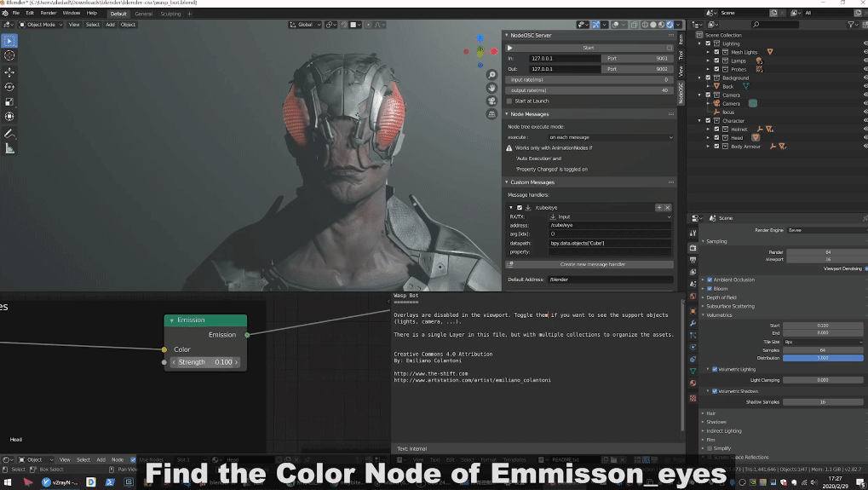The image size is (868, 490).
Task: Open the Window menu
Action: [72, 13]
